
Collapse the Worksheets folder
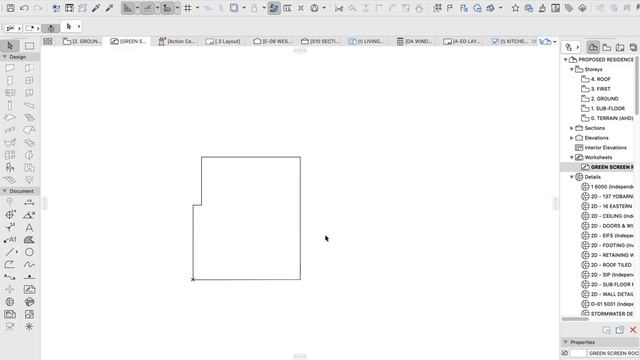click(x=572, y=158)
